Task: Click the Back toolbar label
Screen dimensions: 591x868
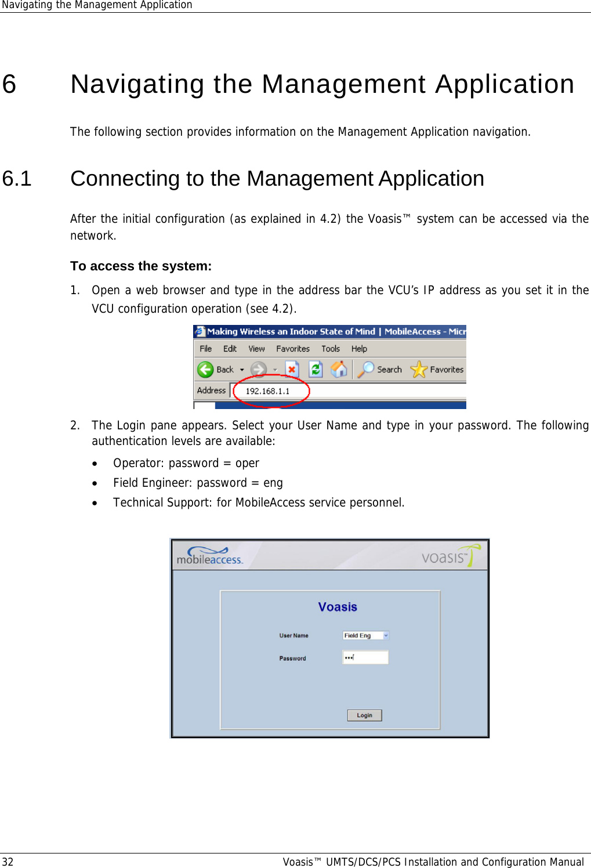Action: [225, 370]
